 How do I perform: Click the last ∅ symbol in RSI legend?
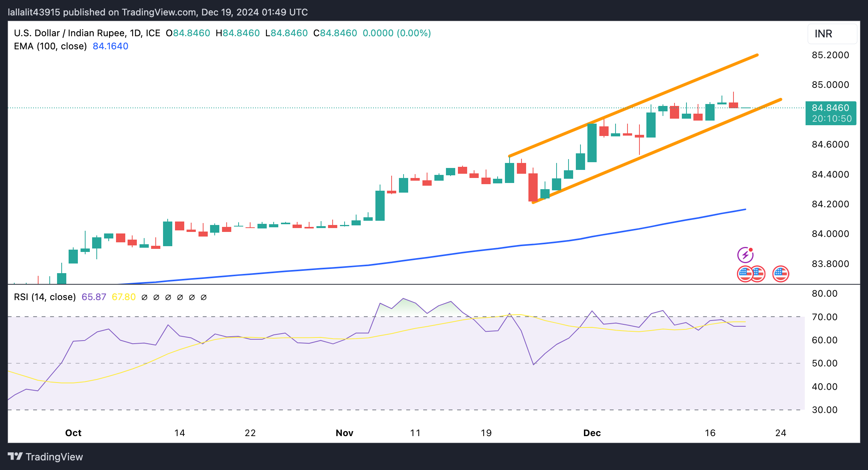pos(204,297)
